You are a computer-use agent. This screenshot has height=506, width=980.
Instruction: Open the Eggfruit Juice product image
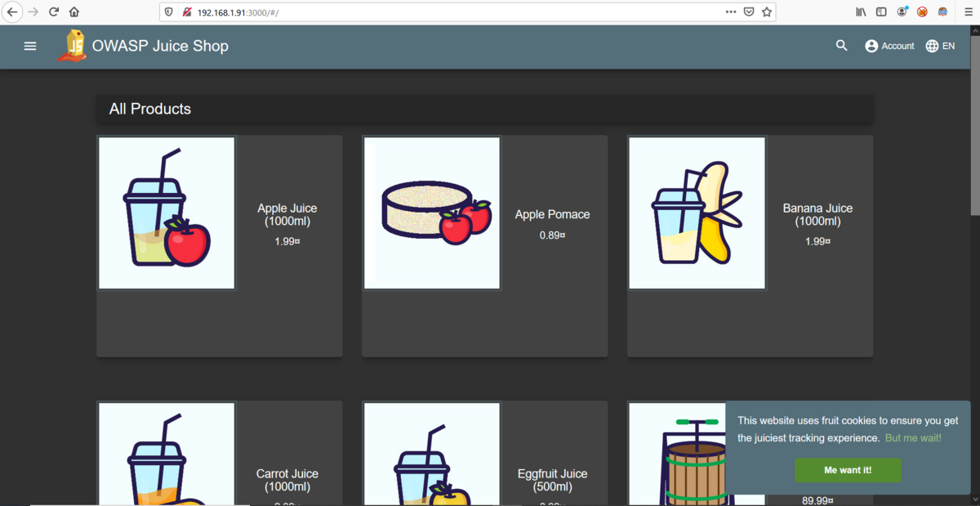point(432,454)
